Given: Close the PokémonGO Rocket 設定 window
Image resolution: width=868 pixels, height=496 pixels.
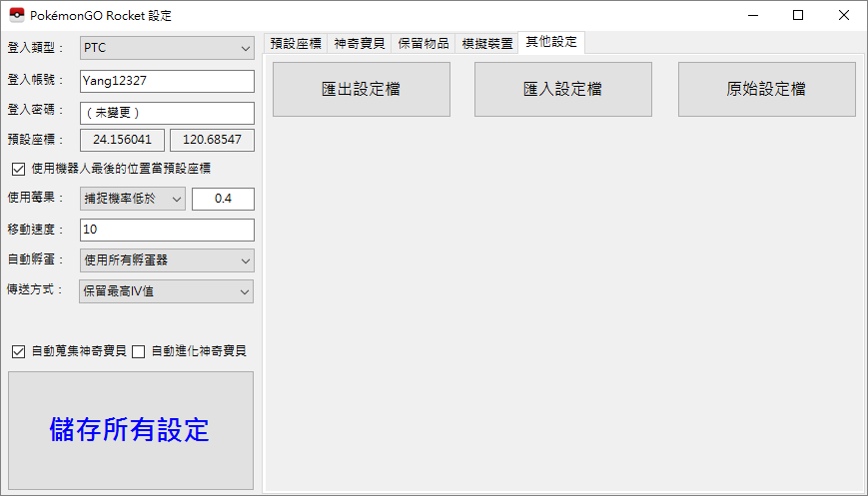Looking at the screenshot, I should pos(844,16).
